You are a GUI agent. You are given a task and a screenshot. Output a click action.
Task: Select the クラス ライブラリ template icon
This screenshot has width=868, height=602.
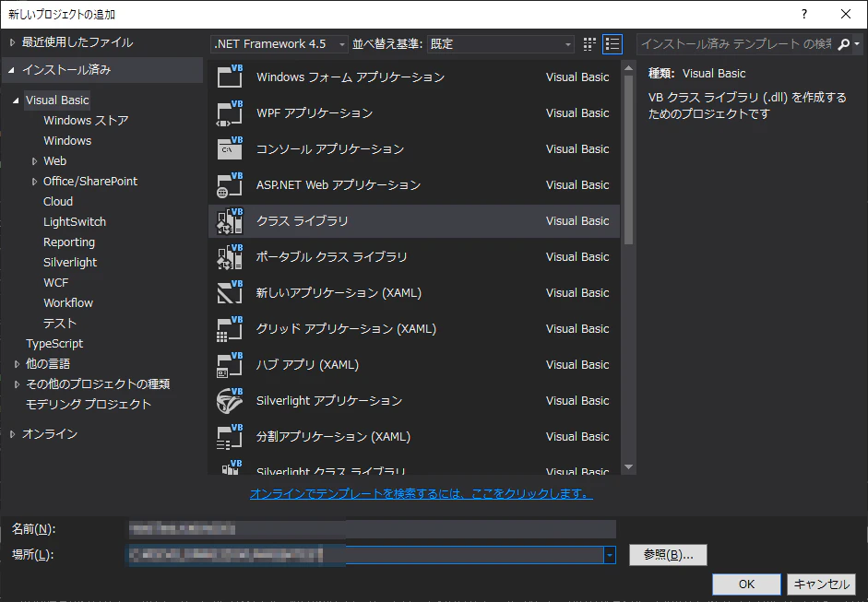[x=230, y=220]
